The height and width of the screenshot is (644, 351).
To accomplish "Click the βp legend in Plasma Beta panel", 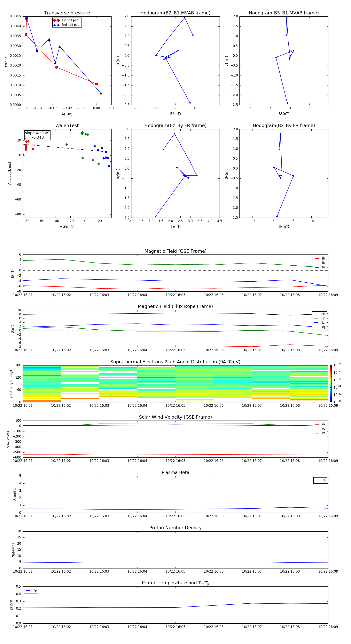I will (x=320, y=480).
